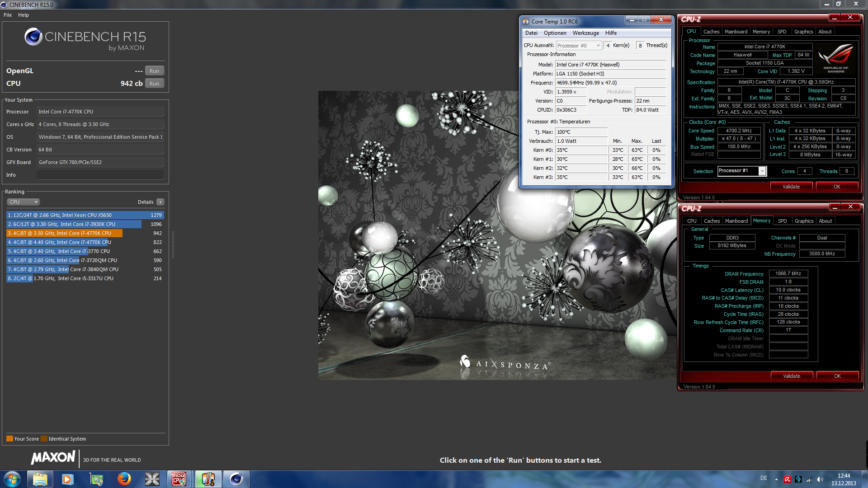Switch to Cinebench in the taskbar
The image size is (868, 488).
coord(236,479)
